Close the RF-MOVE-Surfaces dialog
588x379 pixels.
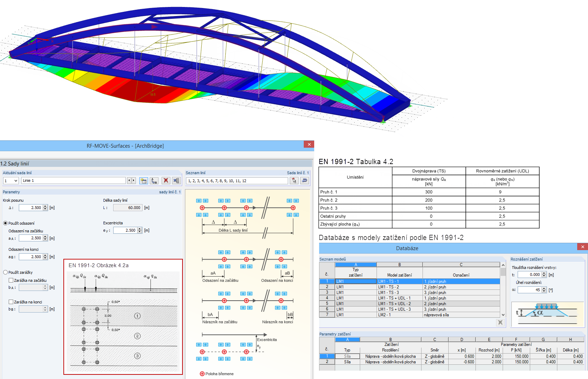[x=309, y=144]
